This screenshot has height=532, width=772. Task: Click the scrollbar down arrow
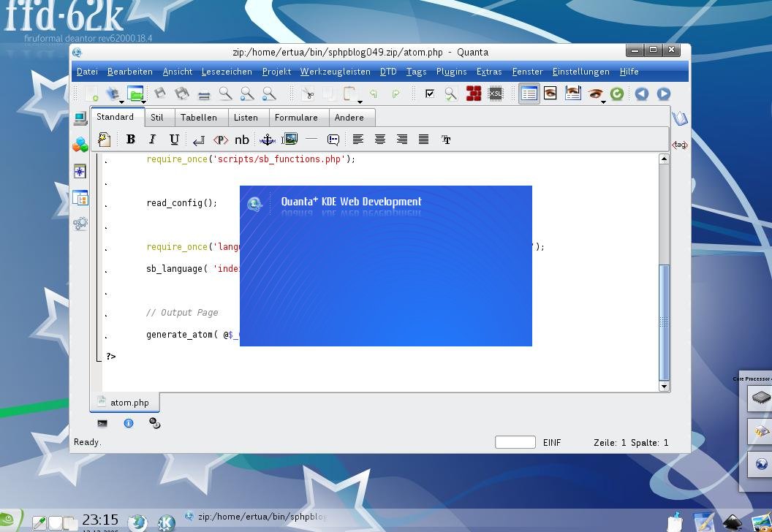click(x=664, y=387)
